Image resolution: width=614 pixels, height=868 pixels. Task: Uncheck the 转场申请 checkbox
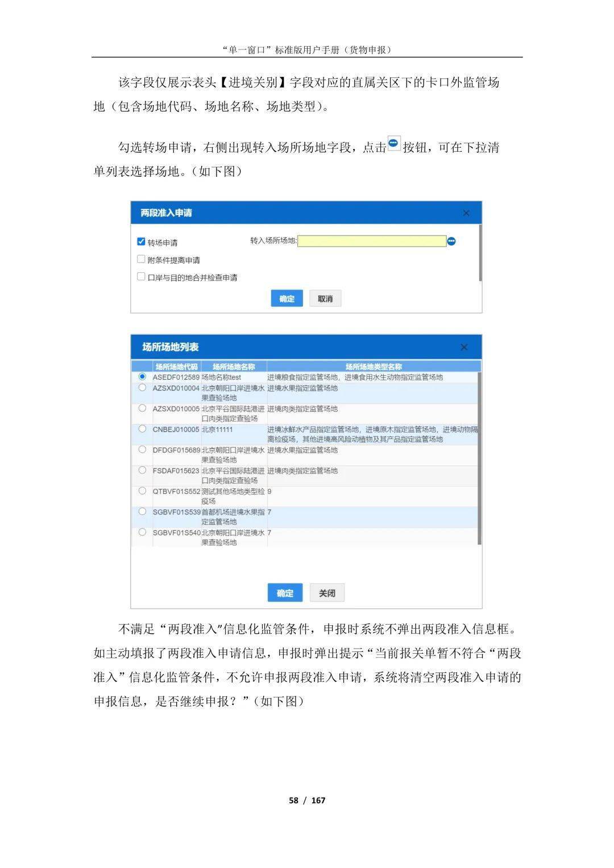click(141, 242)
